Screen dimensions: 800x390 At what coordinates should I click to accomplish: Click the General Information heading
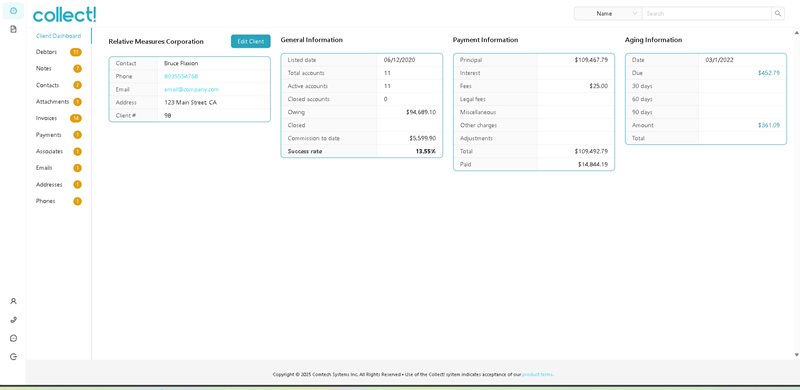click(312, 40)
